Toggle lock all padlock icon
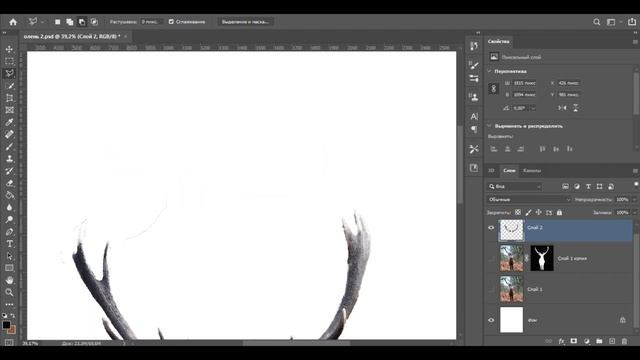The width and height of the screenshot is (640, 360). 559,212
